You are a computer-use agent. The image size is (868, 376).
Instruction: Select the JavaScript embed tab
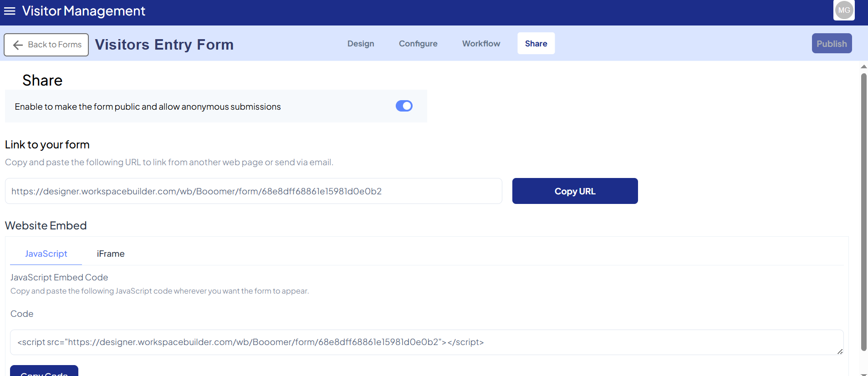46,254
